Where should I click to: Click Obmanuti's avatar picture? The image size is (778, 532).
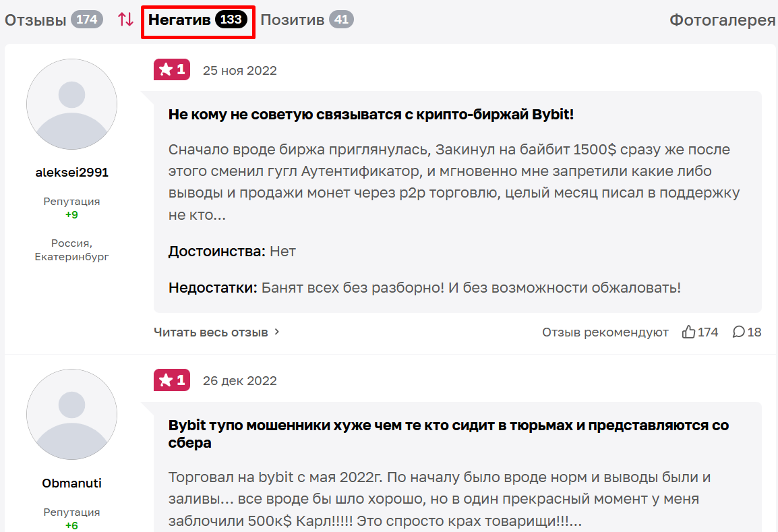[x=71, y=415]
